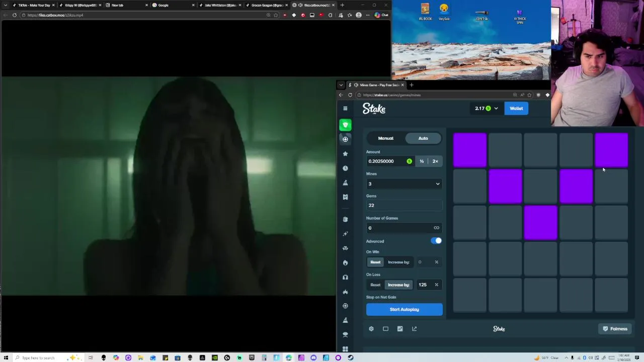Click the Amount field showing 0.20250000
Image resolution: width=644 pixels, height=362 pixels.
[x=390, y=161]
